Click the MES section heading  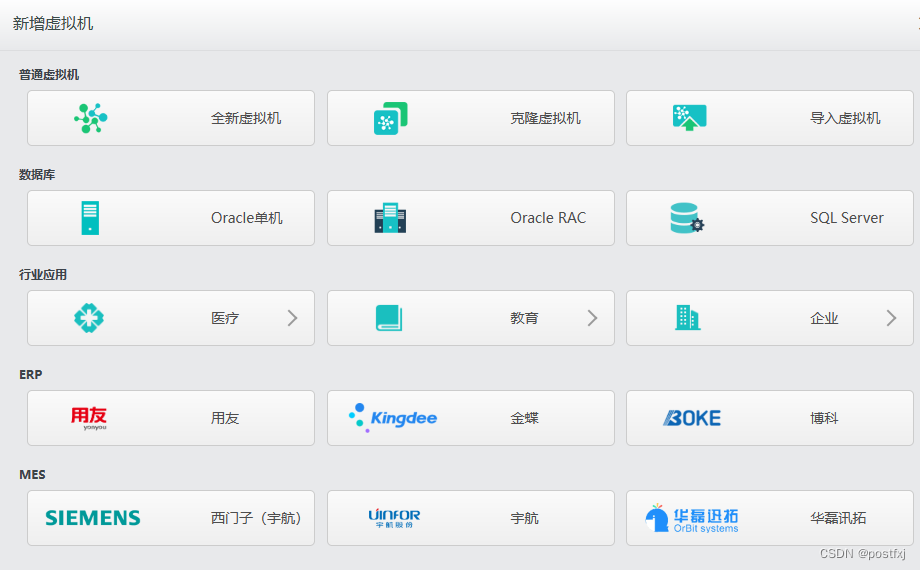[32, 474]
